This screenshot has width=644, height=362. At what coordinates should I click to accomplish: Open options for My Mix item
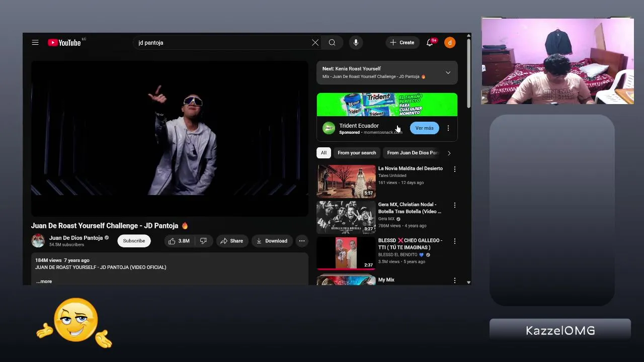coord(455,280)
